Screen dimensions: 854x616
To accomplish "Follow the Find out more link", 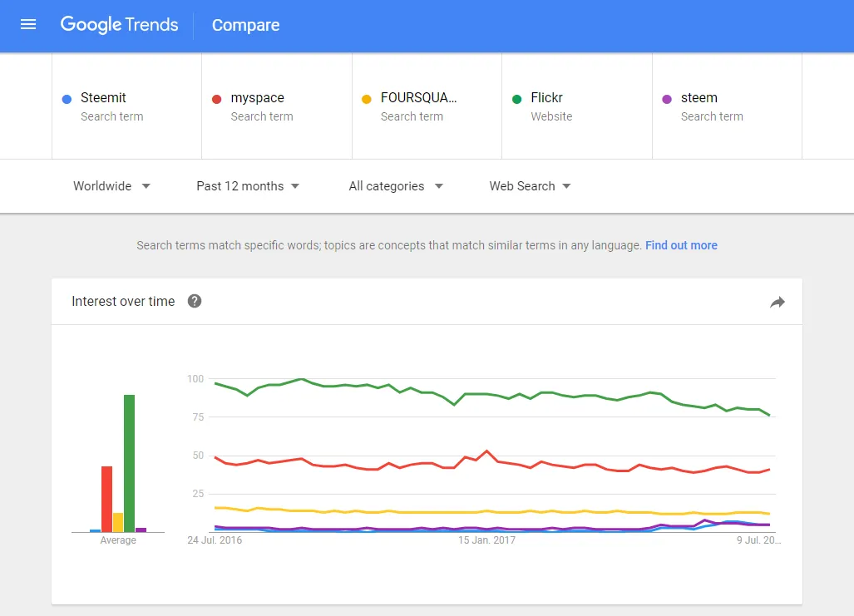I will point(681,245).
